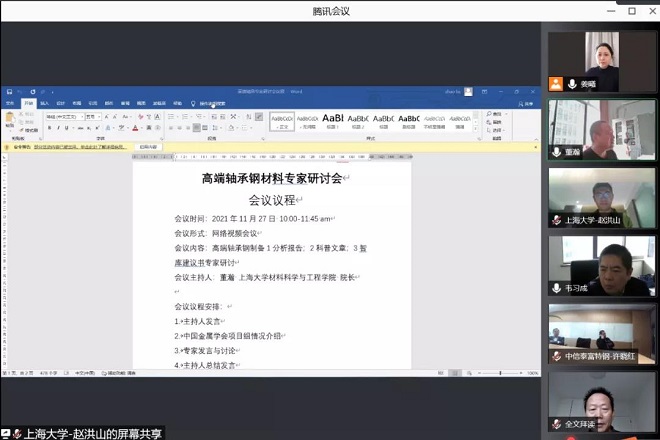Switch to the Home ribbon tab
The width and height of the screenshot is (660, 440).
(28, 102)
